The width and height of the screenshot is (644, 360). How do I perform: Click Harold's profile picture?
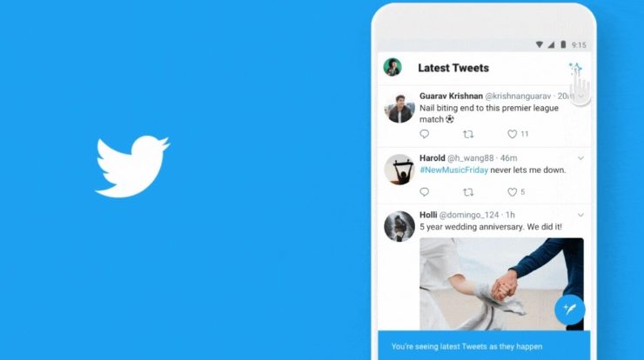(x=399, y=170)
